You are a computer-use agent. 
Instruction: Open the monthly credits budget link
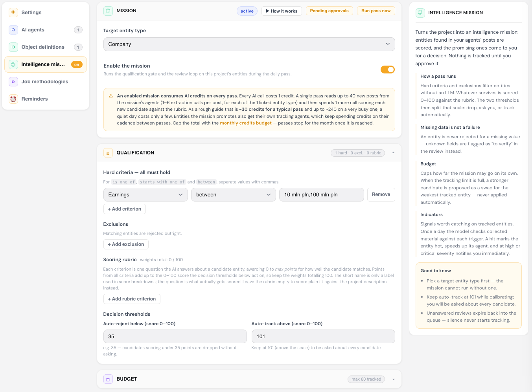click(246, 123)
